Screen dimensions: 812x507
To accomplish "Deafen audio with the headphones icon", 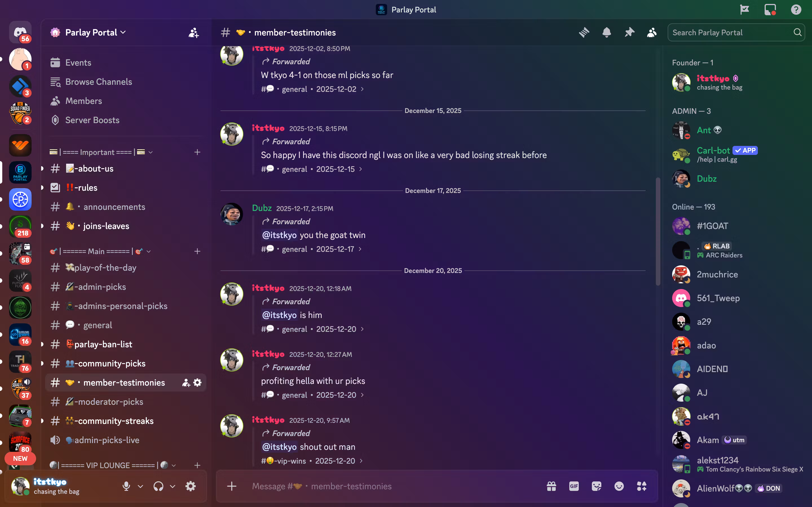I will 158,486.
